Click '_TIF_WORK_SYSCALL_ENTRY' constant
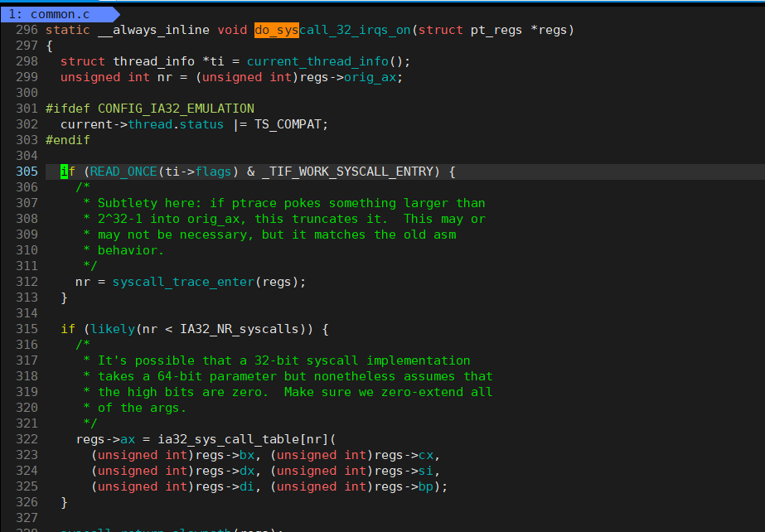Viewport: 765px width, 532px height. coord(347,172)
